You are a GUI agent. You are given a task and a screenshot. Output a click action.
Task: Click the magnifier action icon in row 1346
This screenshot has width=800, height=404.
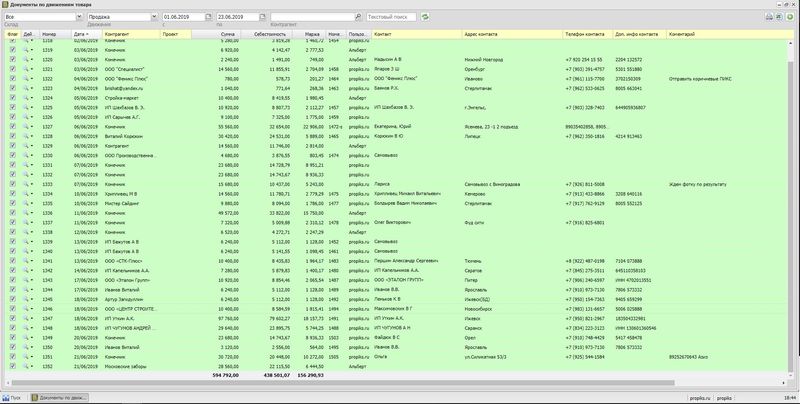point(26,309)
